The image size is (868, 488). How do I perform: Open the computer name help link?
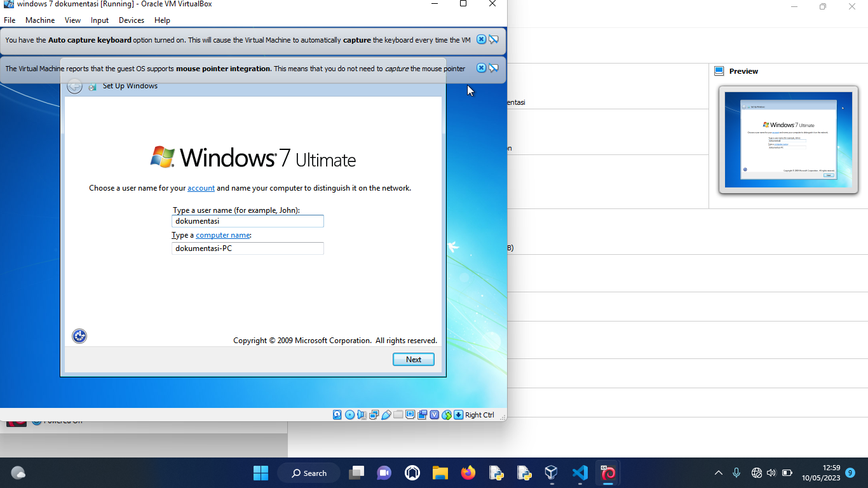(223, 235)
